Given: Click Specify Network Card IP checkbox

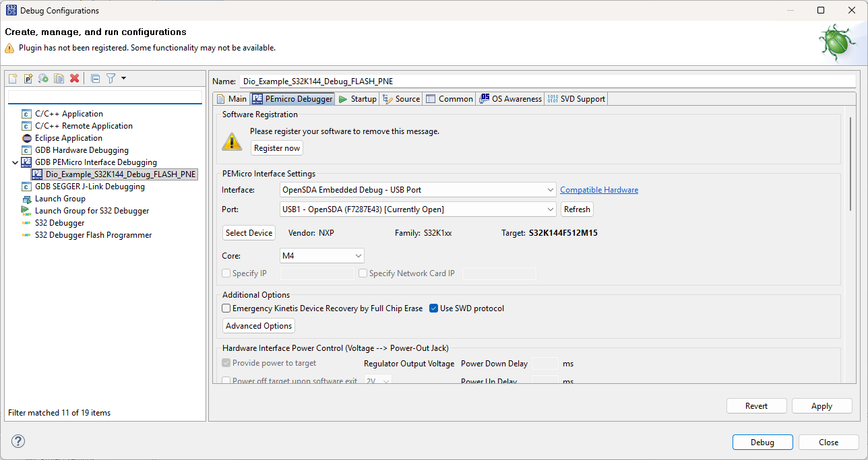Looking at the screenshot, I should tap(363, 273).
